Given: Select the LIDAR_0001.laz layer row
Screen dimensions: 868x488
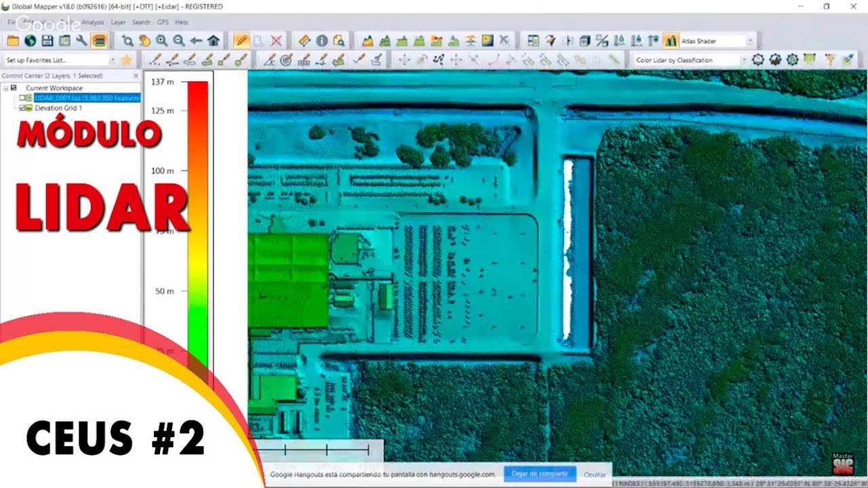Looking at the screenshot, I should (87, 98).
